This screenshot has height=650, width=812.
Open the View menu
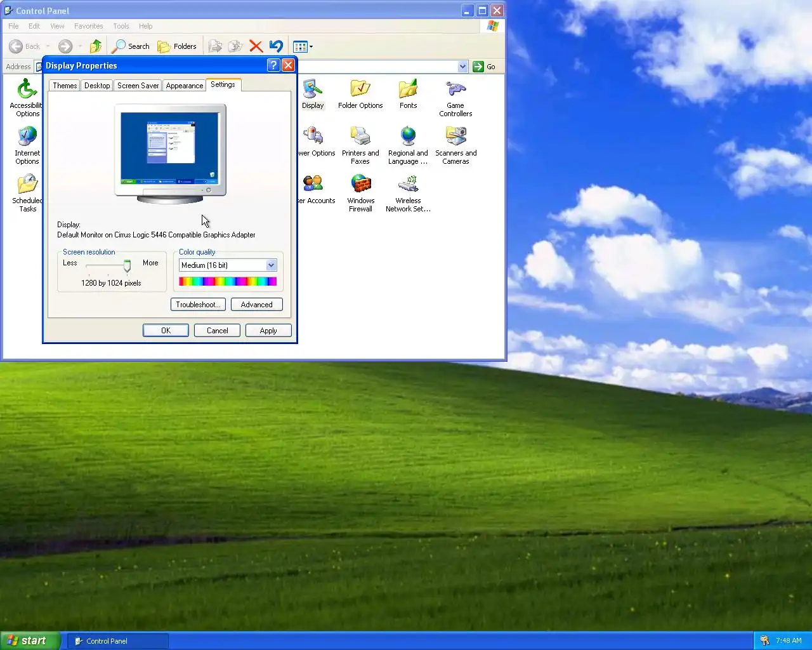click(x=57, y=26)
